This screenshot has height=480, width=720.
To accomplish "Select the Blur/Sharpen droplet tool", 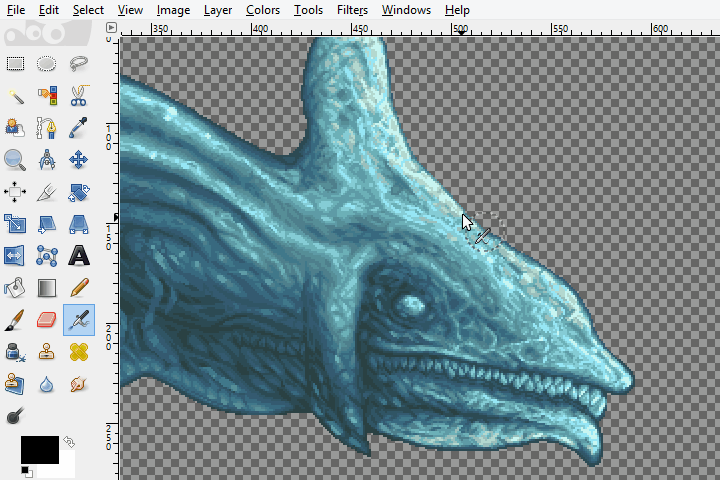I will point(47,384).
